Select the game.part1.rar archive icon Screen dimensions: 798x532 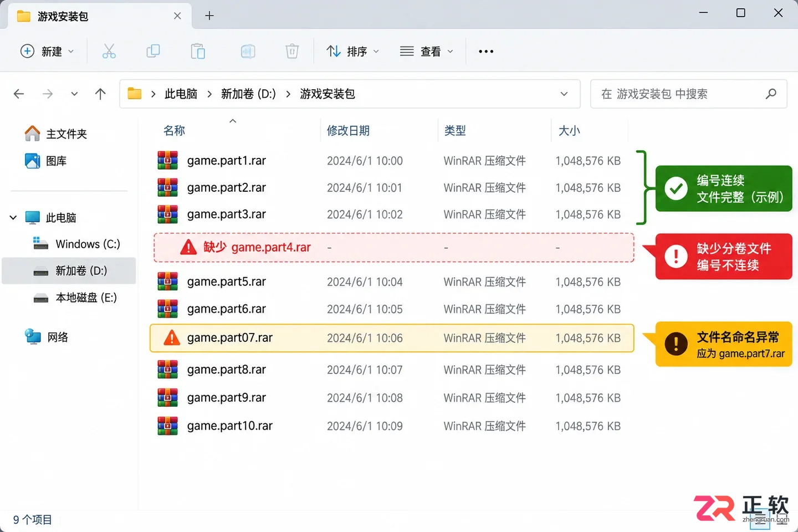pyautogui.click(x=167, y=161)
